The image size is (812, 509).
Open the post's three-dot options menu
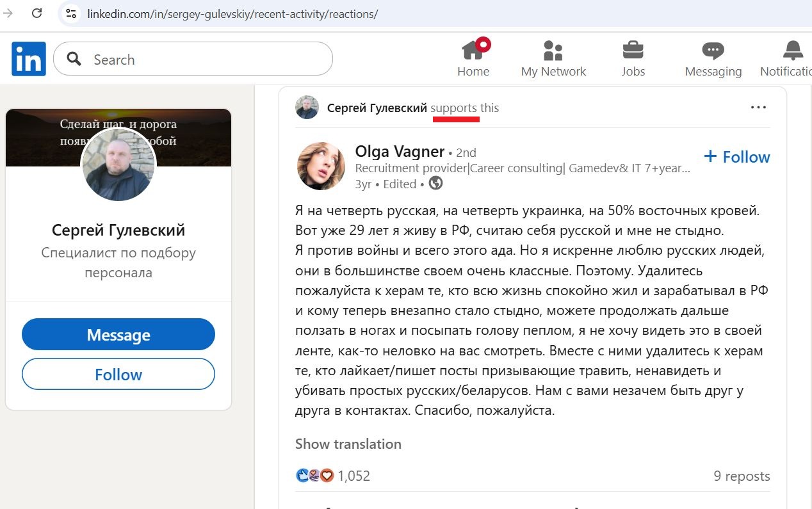758,108
